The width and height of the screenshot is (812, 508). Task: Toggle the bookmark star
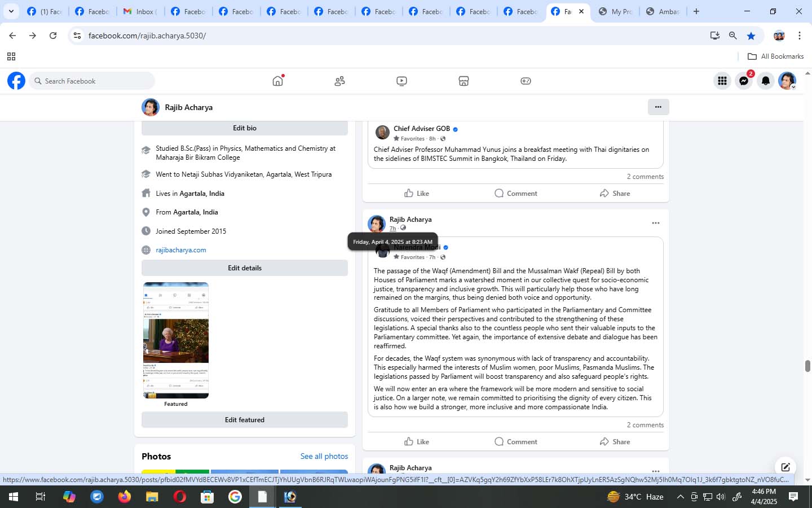pyautogui.click(x=751, y=36)
